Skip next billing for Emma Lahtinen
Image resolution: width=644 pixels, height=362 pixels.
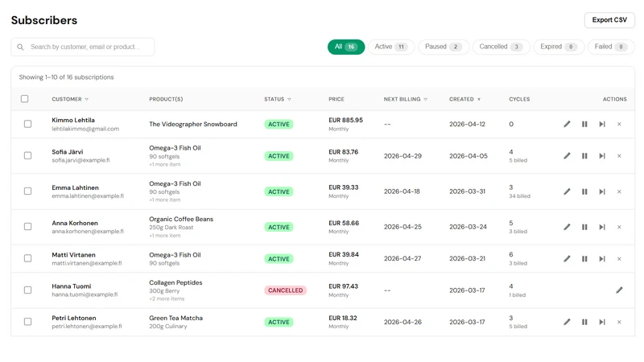click(x=602, y=191)
